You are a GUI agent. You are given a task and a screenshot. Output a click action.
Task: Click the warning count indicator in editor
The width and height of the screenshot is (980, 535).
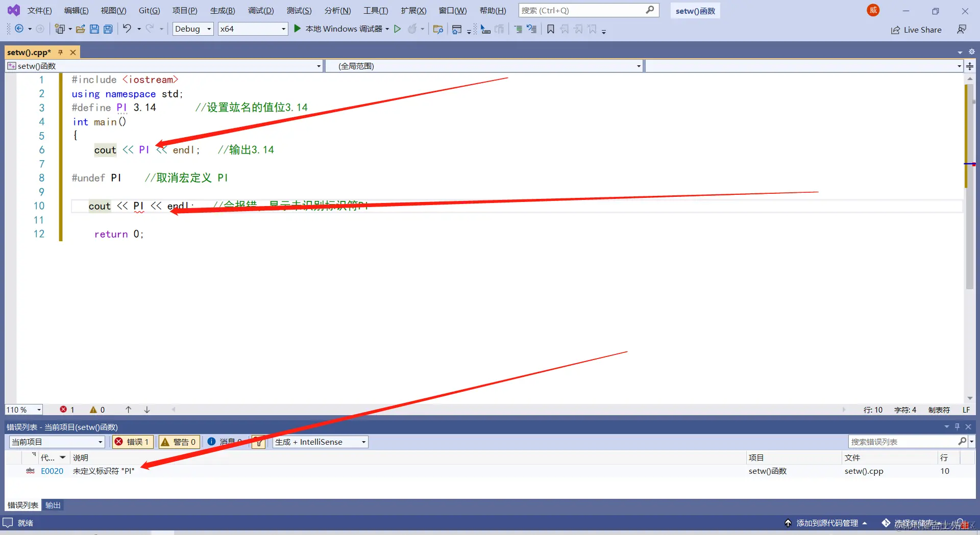97,410
